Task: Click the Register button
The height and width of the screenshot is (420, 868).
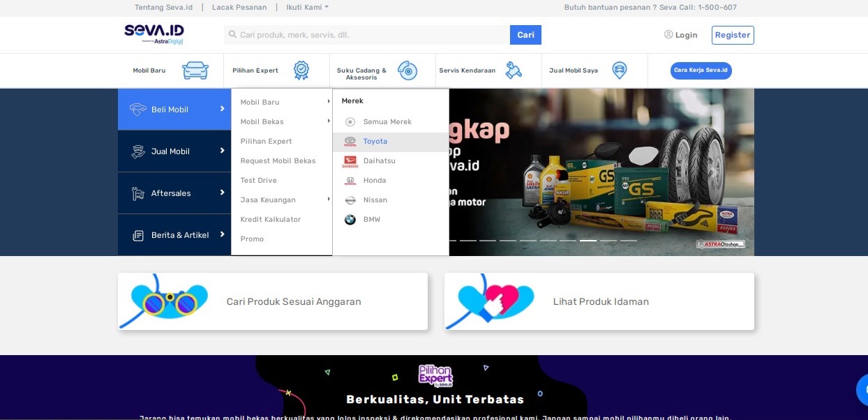Action: (733, 35)
